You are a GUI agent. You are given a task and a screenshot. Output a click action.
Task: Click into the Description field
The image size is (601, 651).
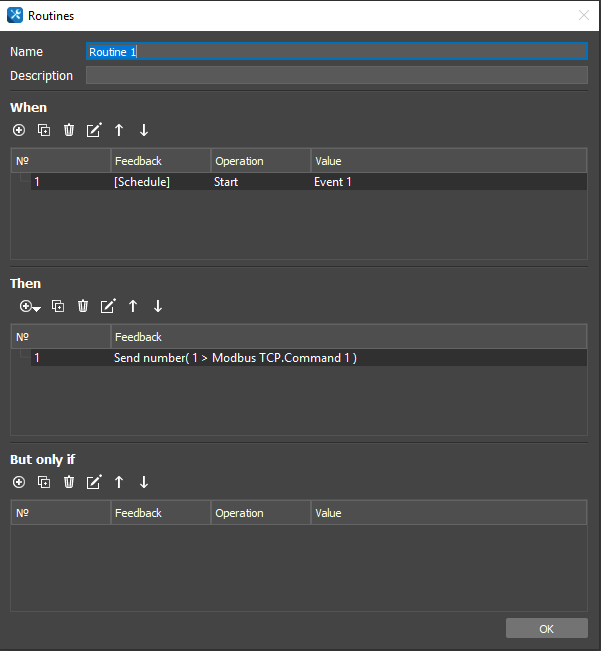pyautogui.click(x=336, y=76)
